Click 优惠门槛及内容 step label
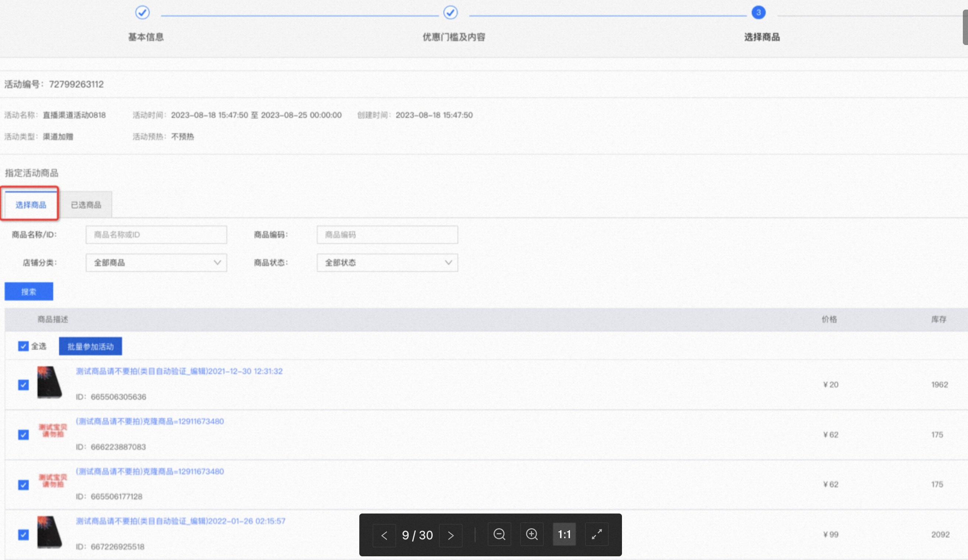This screenshot has width=968, height=560. [454, 37]
